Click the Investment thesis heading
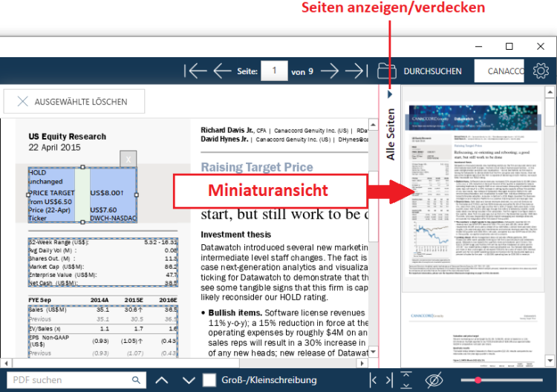The width and height of the screenshot is (557, 392). pos(236,235)
